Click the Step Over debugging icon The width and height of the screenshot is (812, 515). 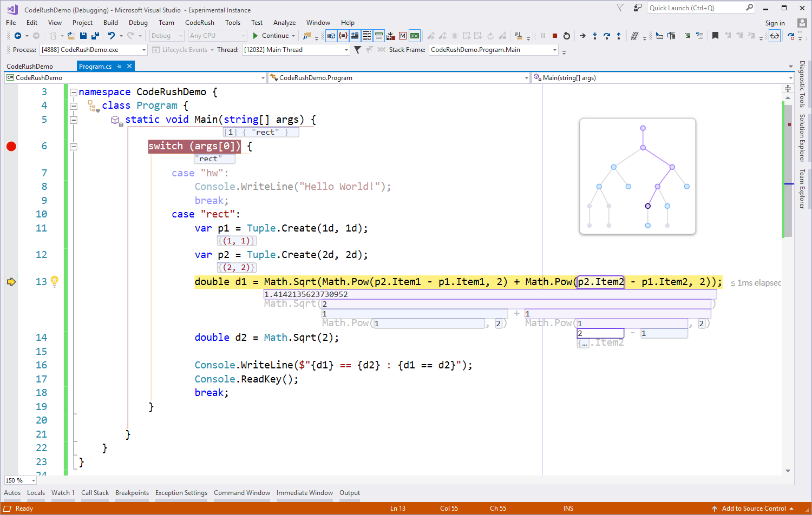[x=607, y=36]
